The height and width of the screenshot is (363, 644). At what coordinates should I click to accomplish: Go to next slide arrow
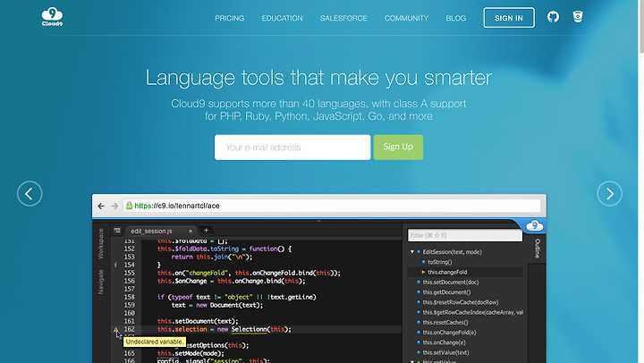click(x=609, y=193)
